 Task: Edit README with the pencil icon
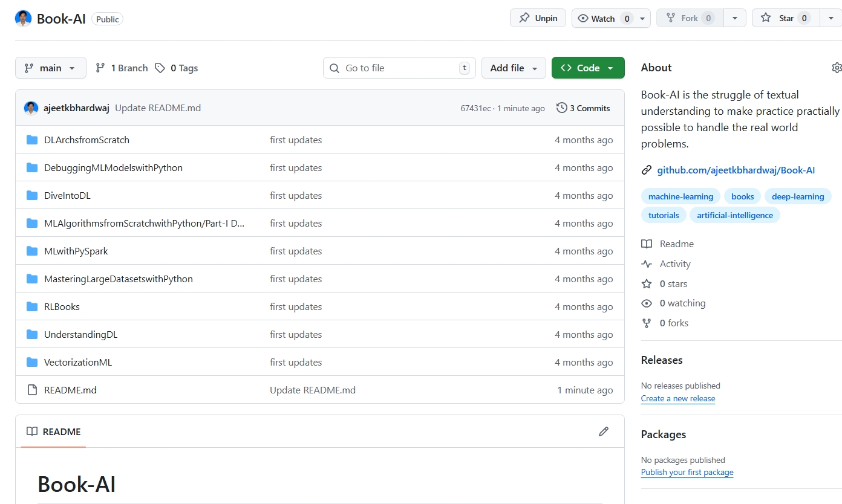[604, 431]
